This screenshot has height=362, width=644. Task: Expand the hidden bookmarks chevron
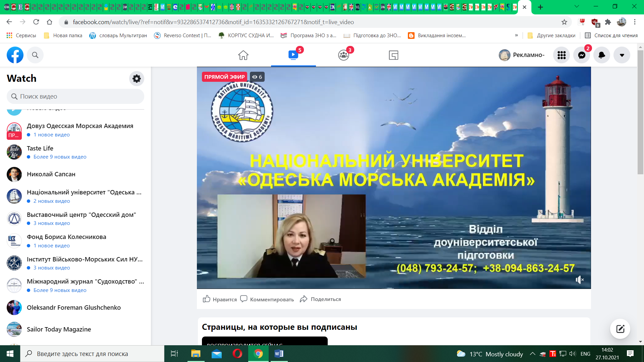click(x=517, y=36)
